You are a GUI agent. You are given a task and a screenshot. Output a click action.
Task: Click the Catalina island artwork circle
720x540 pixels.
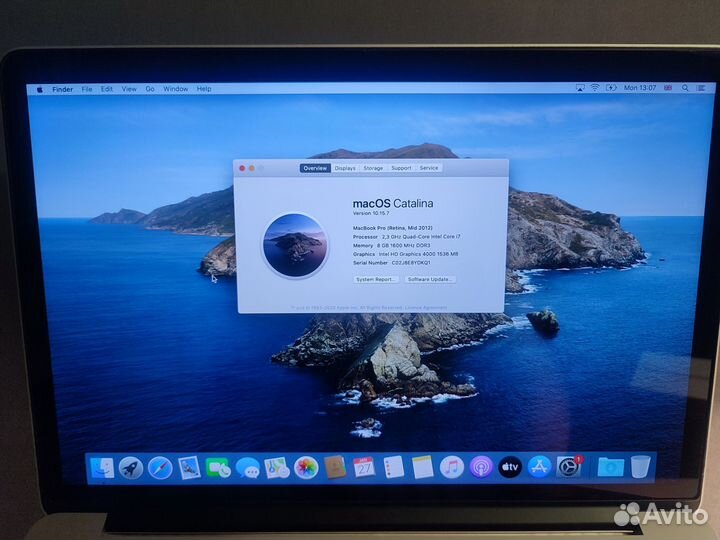point(295,245)
